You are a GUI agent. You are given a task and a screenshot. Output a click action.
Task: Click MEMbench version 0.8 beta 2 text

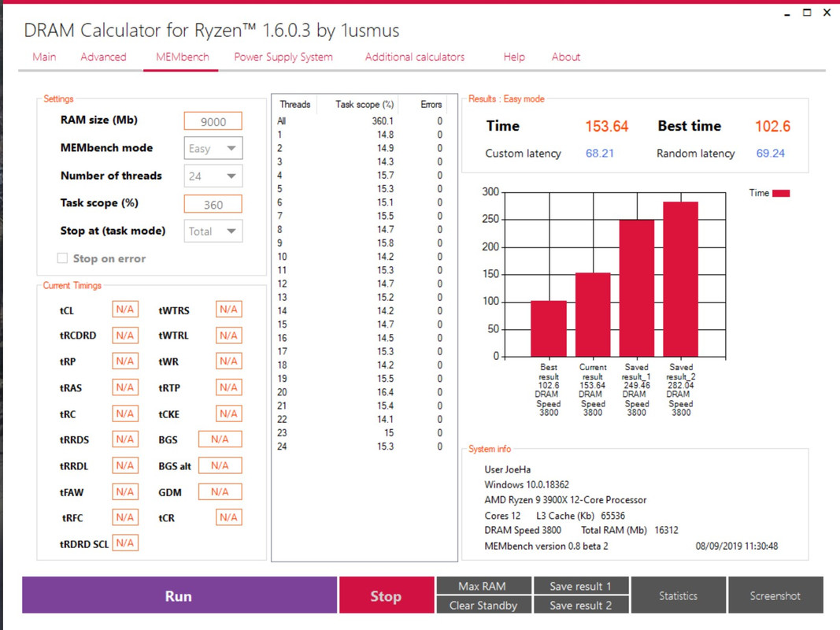pos(546,547)
